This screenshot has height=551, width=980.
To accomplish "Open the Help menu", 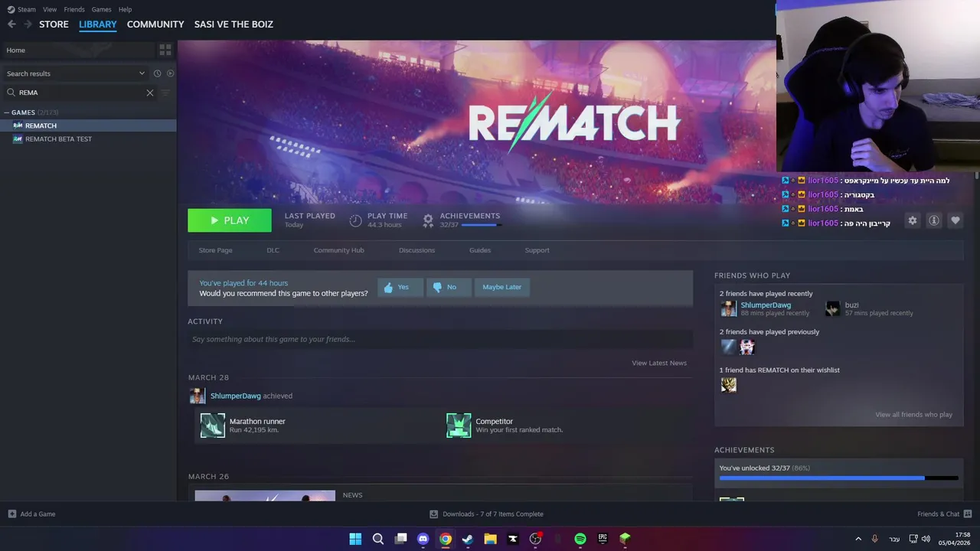I will click(125, 9).
